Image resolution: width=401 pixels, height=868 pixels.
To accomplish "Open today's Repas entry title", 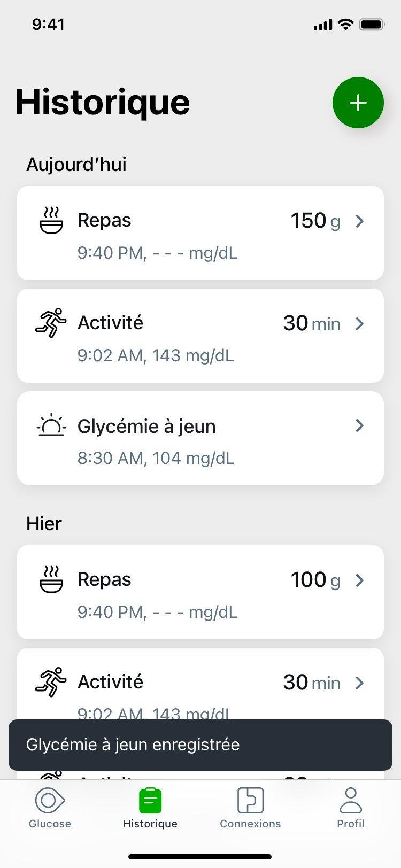I will tap(104, 220).
